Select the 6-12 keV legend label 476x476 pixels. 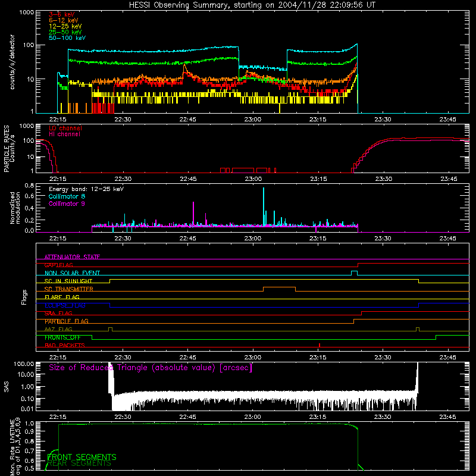tap(64, 20)
